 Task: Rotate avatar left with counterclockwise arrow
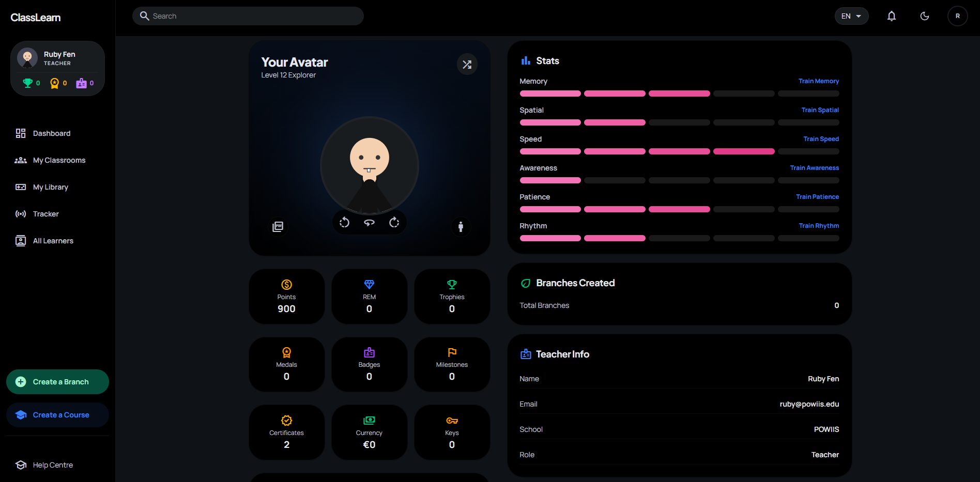point(344,223)
